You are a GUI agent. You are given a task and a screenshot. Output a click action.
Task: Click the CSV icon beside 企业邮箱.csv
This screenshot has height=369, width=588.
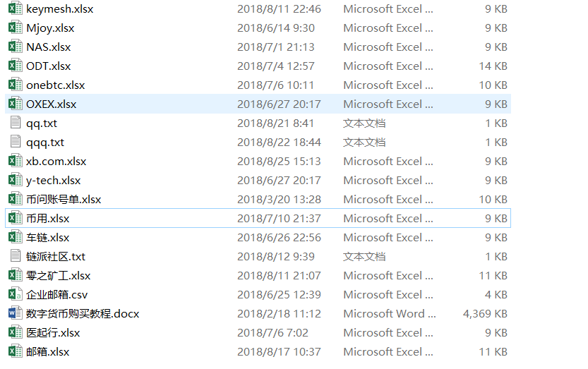click(15, 294)
